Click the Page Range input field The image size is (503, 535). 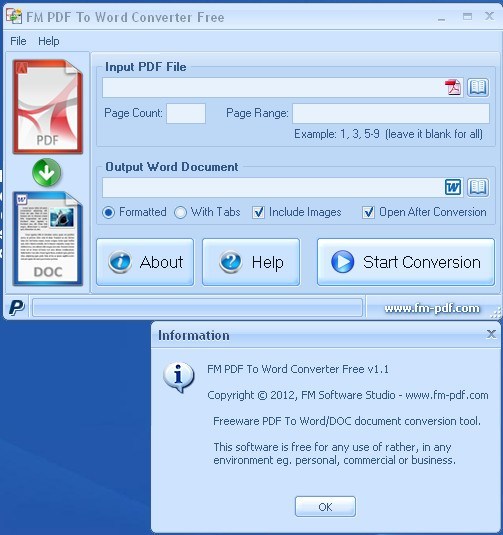[391, 113]
